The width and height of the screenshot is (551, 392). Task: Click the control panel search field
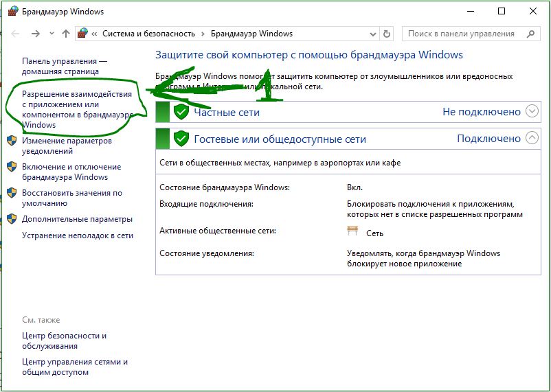tap(471, 34)
